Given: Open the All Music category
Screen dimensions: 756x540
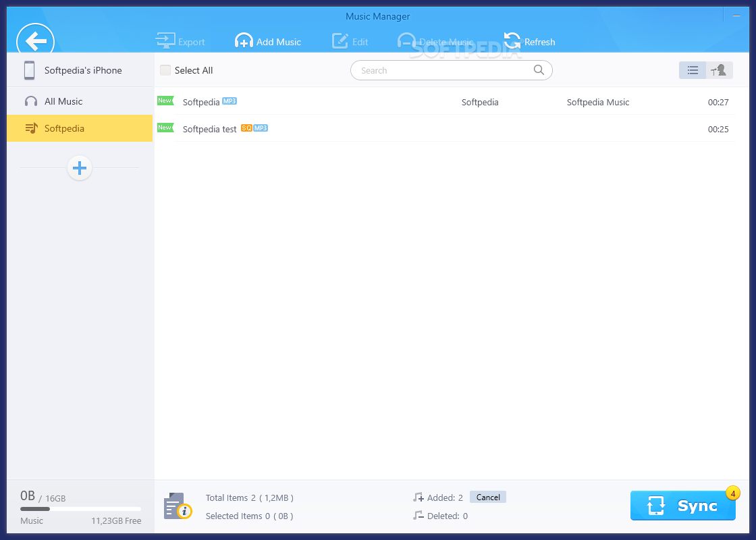Looking at the screenshot, I should pyautogui.click(x=80, y=101).
